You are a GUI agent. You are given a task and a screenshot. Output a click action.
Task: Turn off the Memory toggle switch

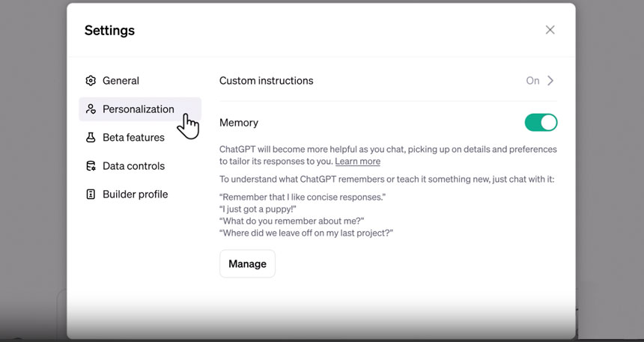pyautogui.click(x=541, y=123)
